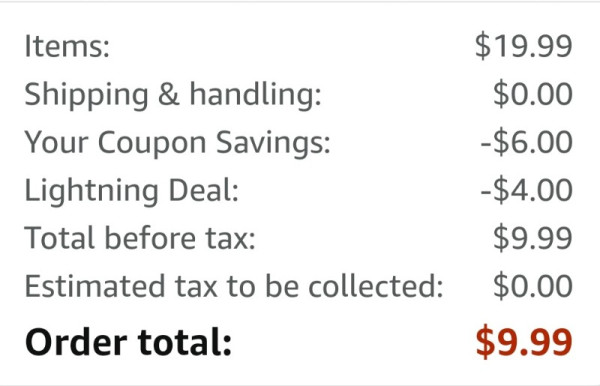This screenshot has height=386, width=600.
Task: Click the minus sign before $4.00
Action: (x=486, y=193)
